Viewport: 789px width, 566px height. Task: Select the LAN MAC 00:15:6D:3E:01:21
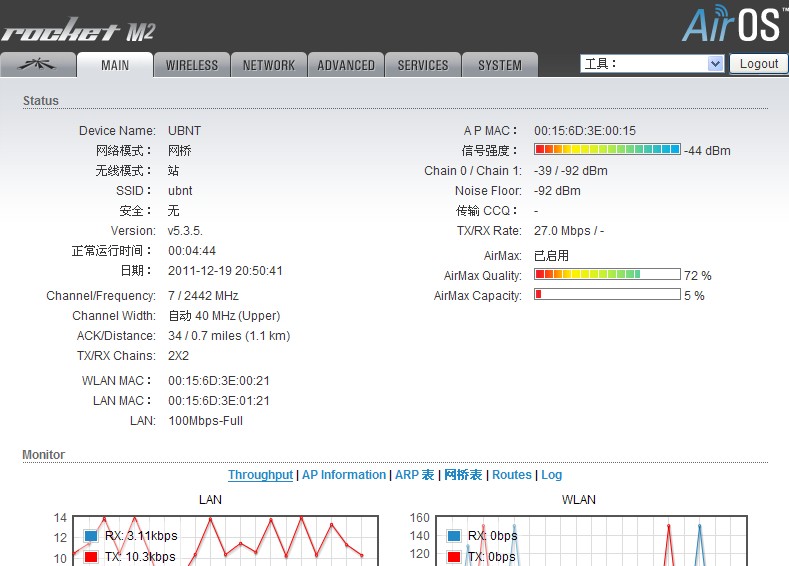coord(219,401)
